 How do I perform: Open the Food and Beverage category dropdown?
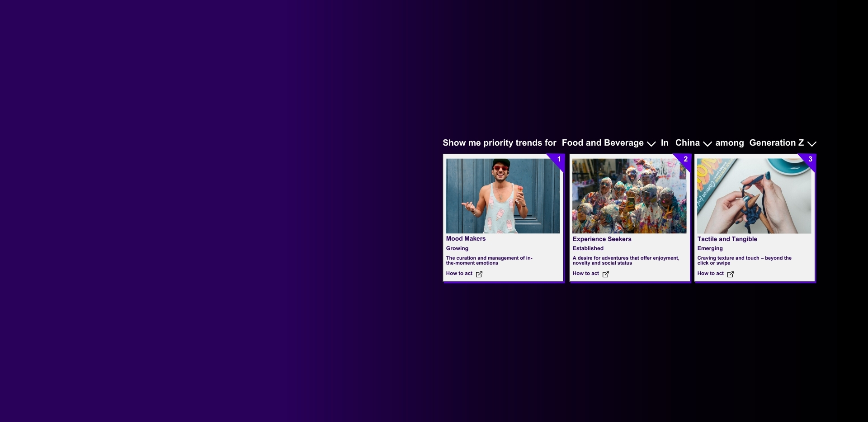(x=603, y=143)
